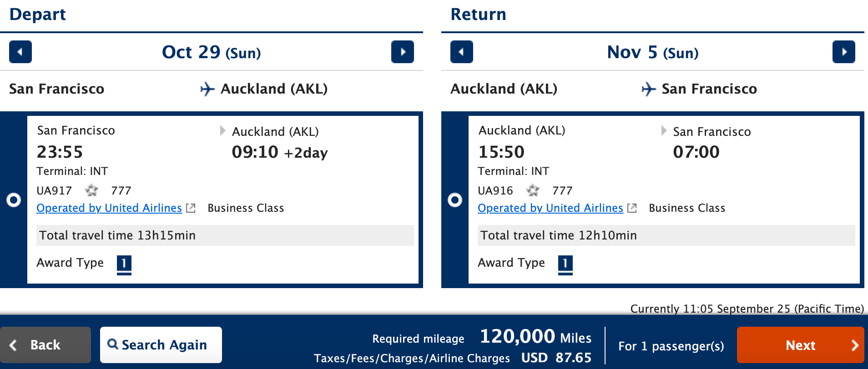Open the Operated by United Airlines link for UA917
Screen dimensions: 868x369
(108, 208)
